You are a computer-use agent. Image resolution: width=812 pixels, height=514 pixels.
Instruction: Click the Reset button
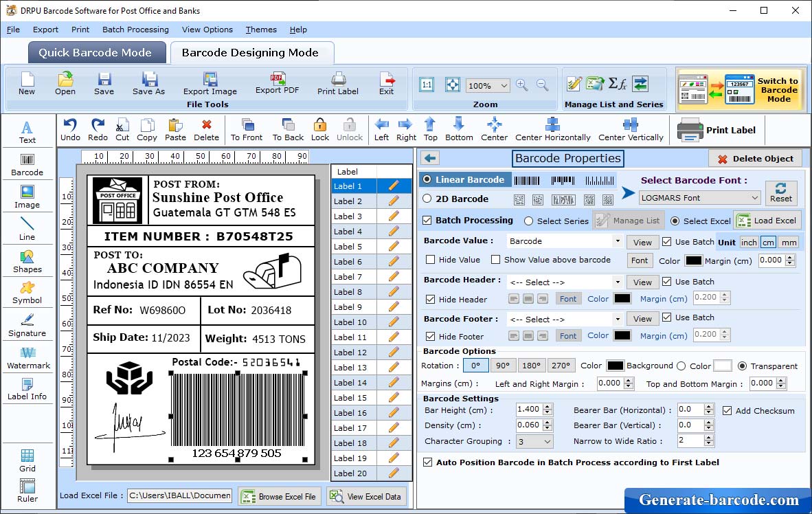pyautogui.click(x=780, y=192)
